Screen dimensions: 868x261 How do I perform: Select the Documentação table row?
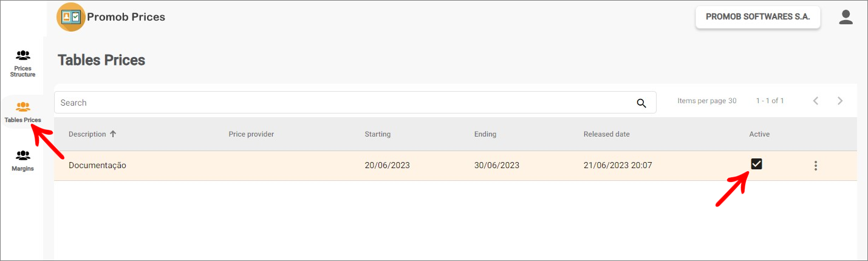coord(456,166)
